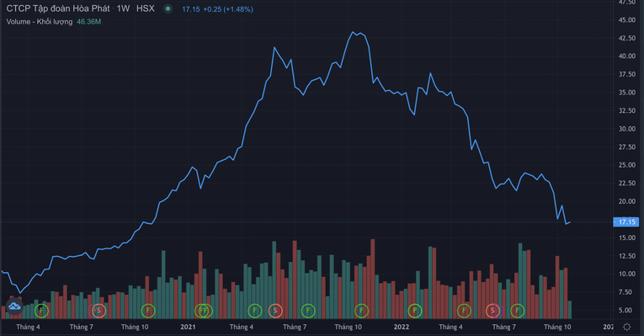Click the 45.00 price axis label

(x=627, y=19)
